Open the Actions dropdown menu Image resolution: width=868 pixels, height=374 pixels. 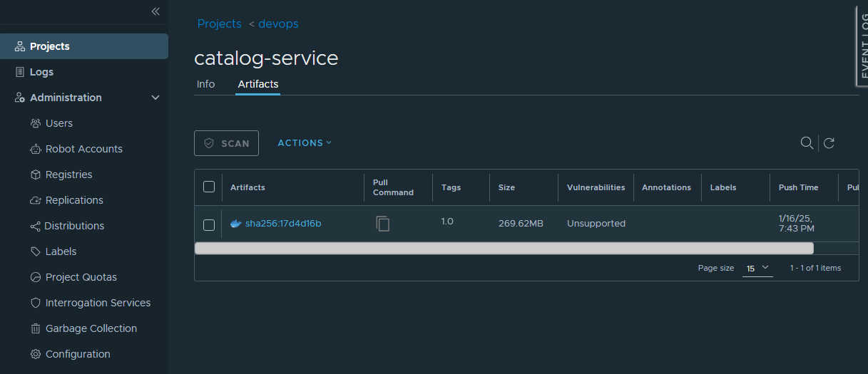click(305, 143)
